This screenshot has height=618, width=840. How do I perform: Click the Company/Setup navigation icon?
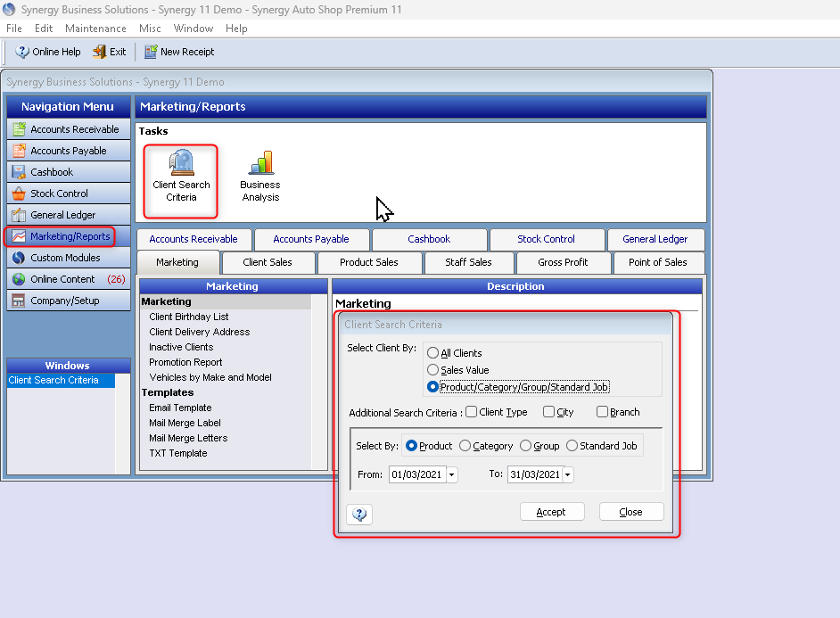coord(19,301)
